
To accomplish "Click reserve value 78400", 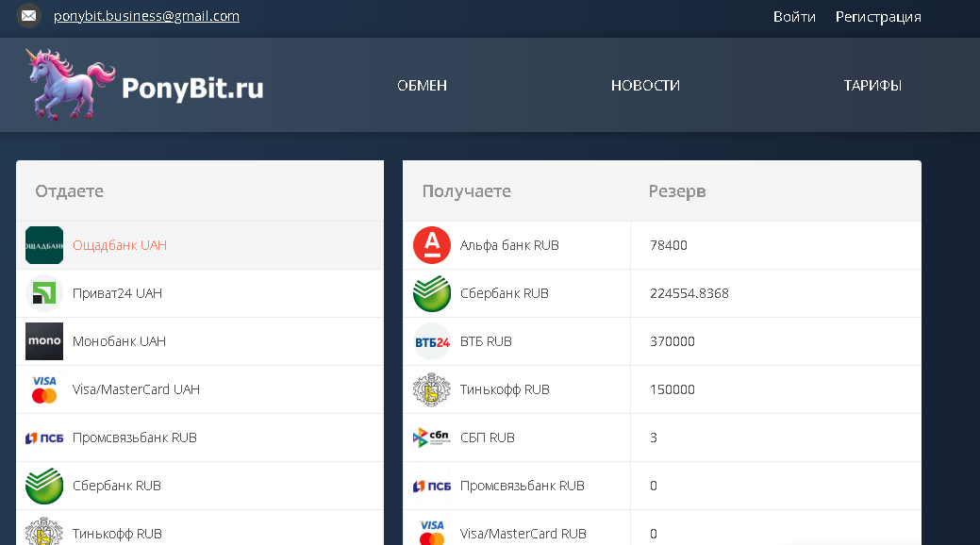I will point(668,245).
